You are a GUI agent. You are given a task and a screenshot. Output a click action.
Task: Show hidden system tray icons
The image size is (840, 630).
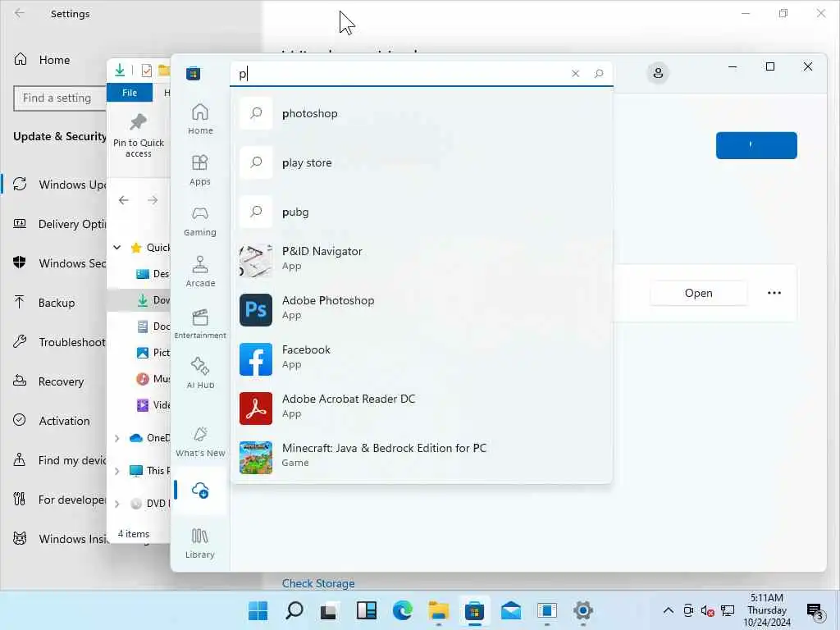pos(668,610)
